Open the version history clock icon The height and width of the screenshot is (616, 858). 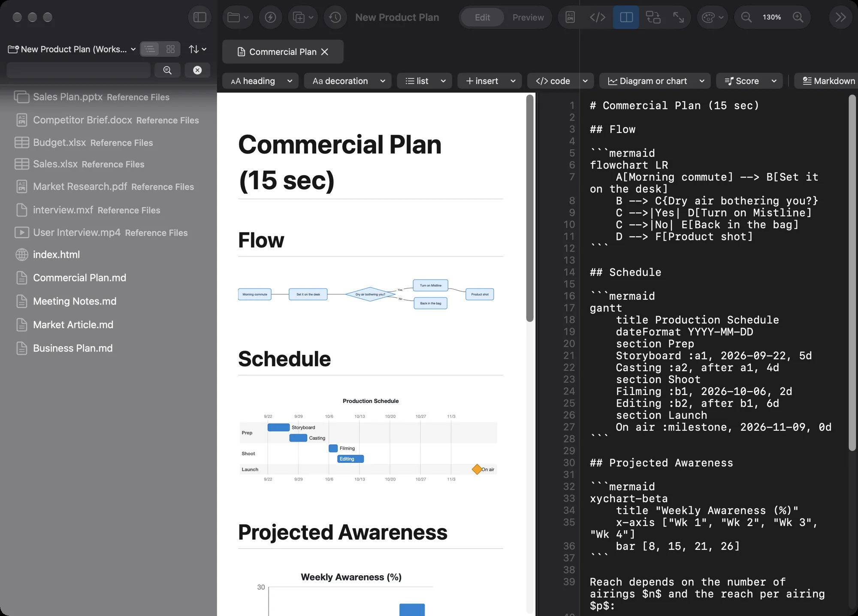(x=335, y=17)
